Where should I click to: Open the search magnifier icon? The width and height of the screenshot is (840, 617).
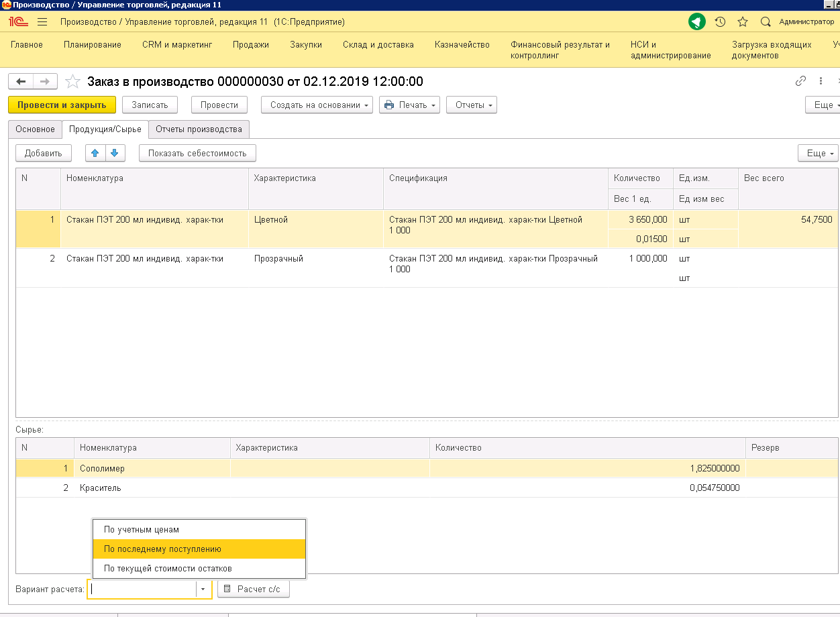coord(766,22)
